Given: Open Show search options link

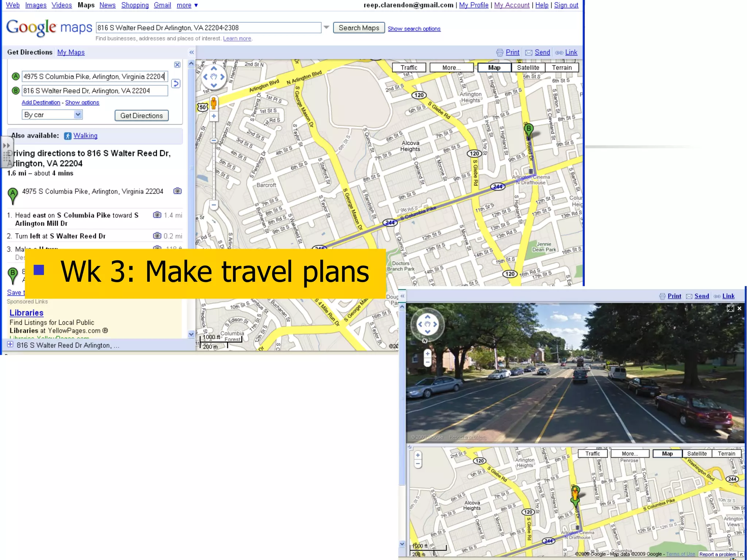Looking at the screenshot, I should [414, 29].
